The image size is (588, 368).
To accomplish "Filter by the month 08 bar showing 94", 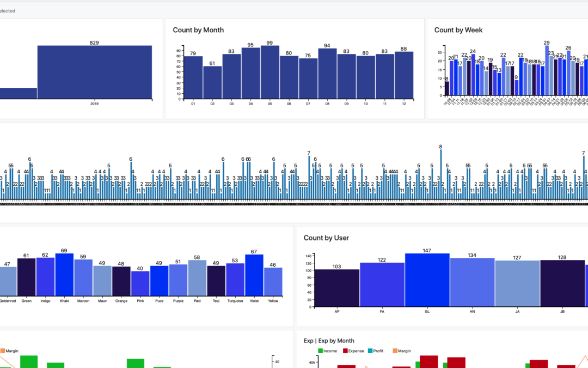I will coord(327,74).
